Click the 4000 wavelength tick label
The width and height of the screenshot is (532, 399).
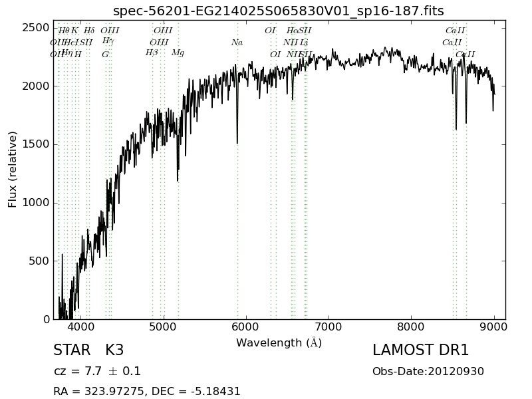(80, 327)
